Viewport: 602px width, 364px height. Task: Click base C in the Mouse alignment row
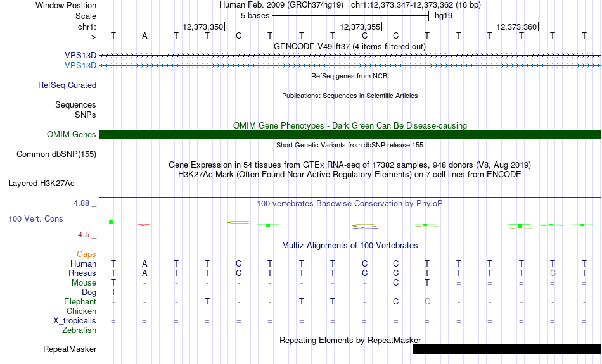pyautogui.click(x=396, y=283)
